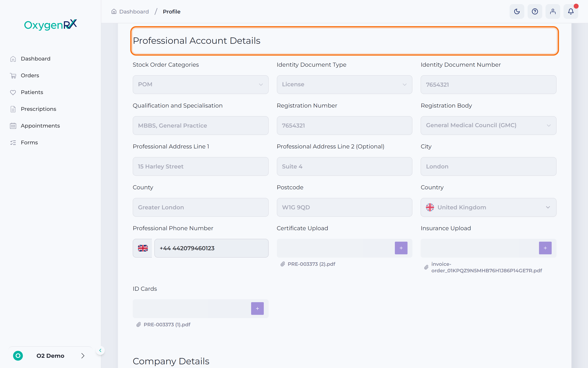Expand the O2 Demo account menu
Image resolution: width=588 pixels, height=368 pixels.
[x=50, y=356]
